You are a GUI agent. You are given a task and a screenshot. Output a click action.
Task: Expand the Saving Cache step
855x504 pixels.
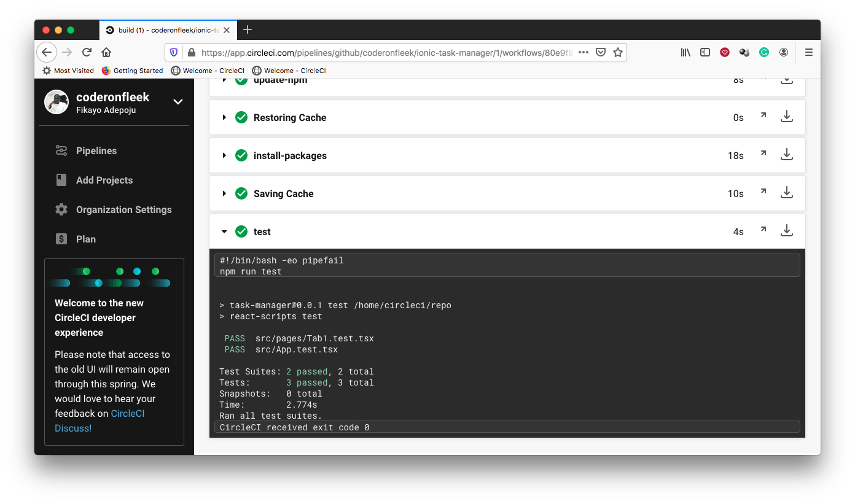224,193
